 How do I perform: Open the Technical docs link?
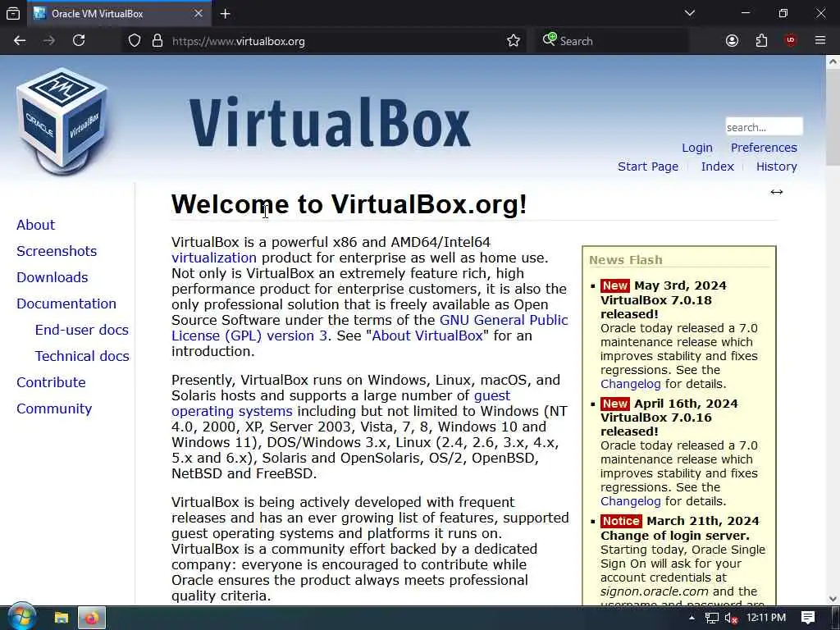(x=82, y=356)
